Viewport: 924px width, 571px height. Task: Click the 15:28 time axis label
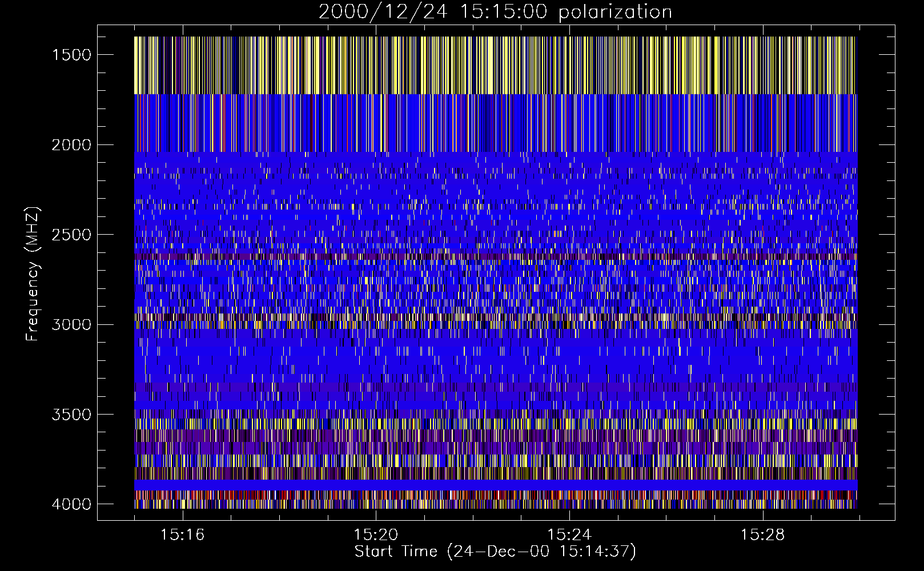[x=762, y=534]
